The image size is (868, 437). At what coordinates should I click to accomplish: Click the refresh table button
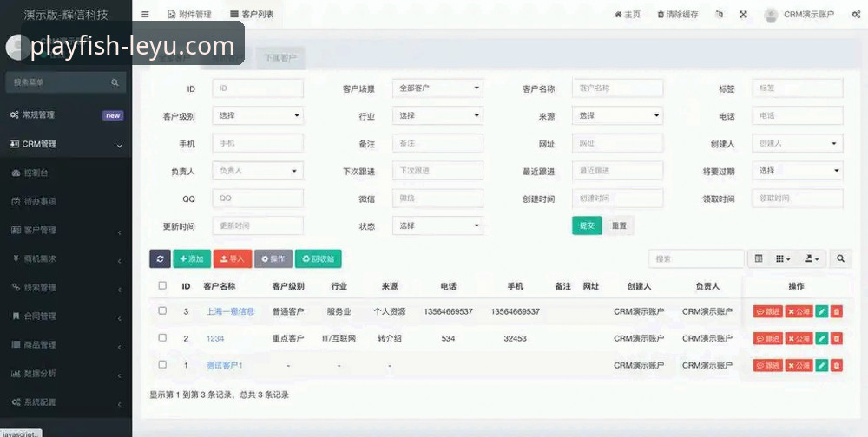click(160, 258)
